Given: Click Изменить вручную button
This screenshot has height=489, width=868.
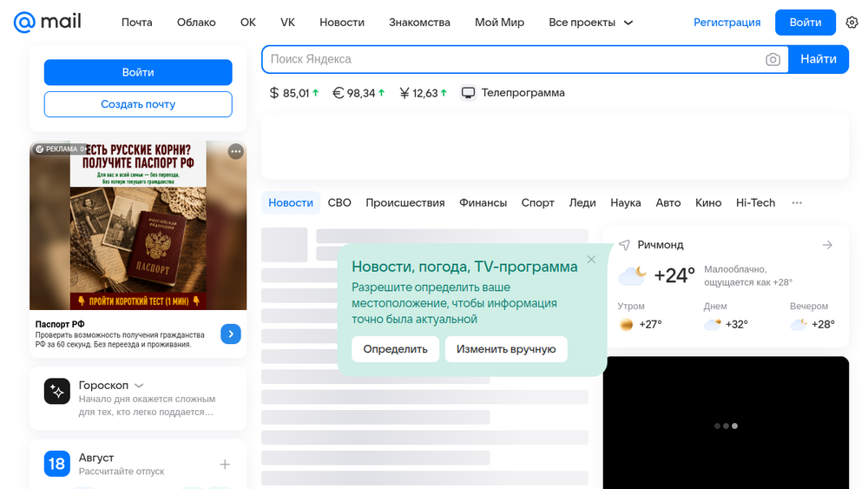Looking at the screenshot, I should tap(506, 349).
